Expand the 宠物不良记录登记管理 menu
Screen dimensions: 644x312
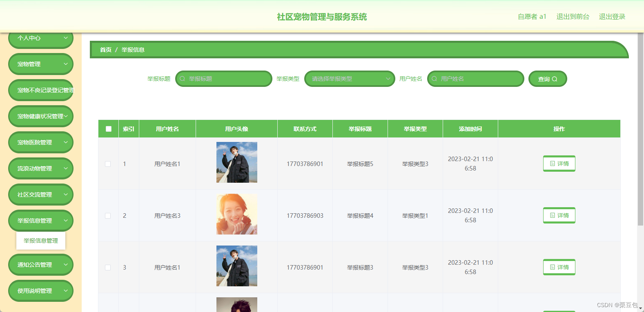click(x=41, y=90)
